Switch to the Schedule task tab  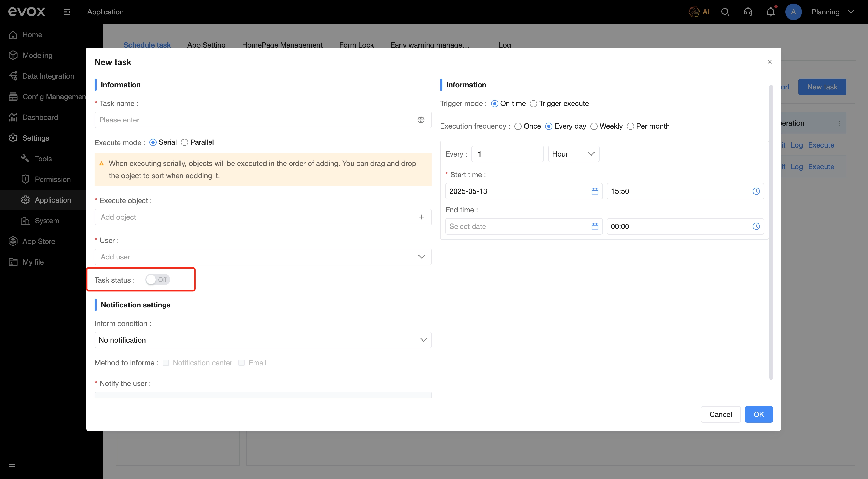(x=147, y=45)
